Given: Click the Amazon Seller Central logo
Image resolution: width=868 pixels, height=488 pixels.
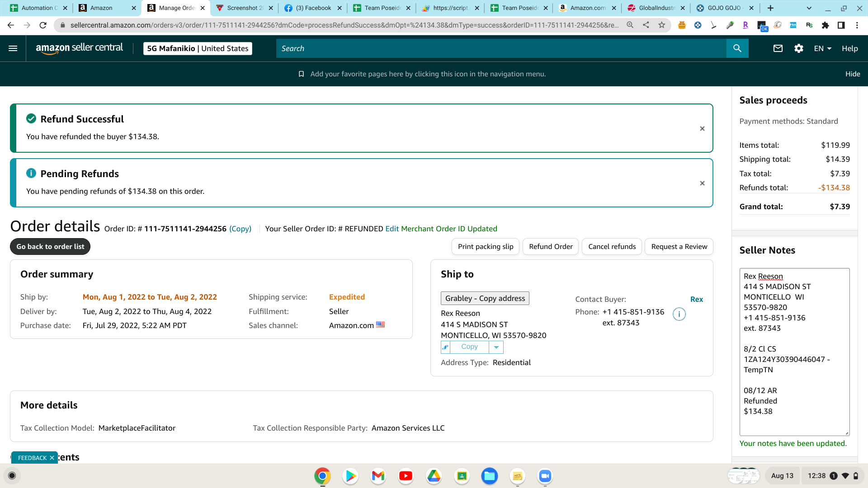Looking at the screenshot, I should (79, 48).
